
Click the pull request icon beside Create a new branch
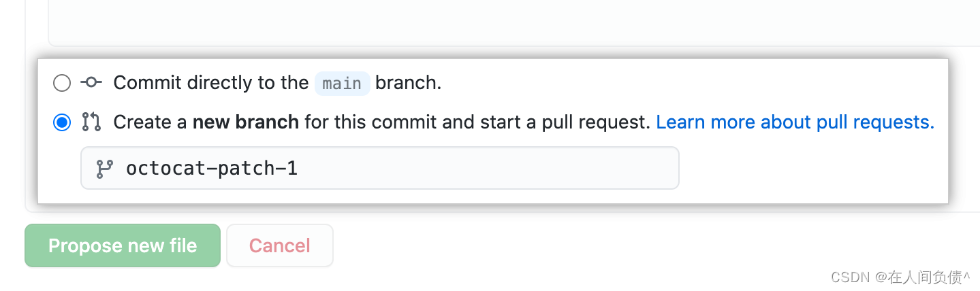click(91, 122)
